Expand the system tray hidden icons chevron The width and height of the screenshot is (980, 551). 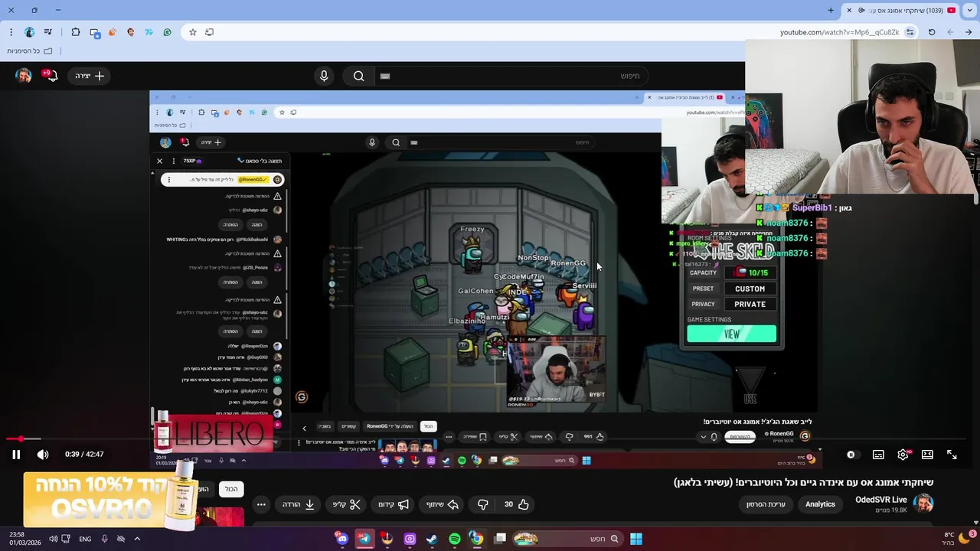(x=137, y=539)
